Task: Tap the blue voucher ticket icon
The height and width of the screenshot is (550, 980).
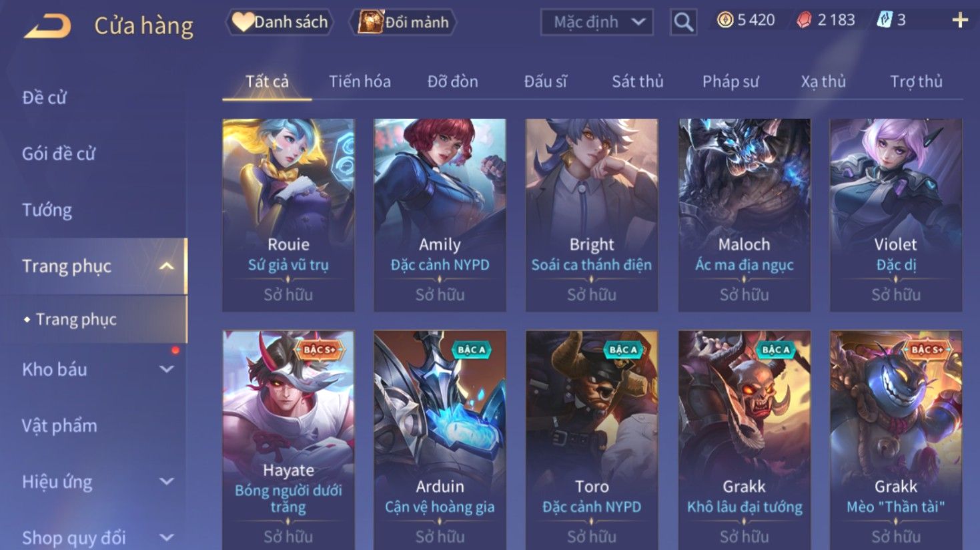Action: [x=884, y=20]
